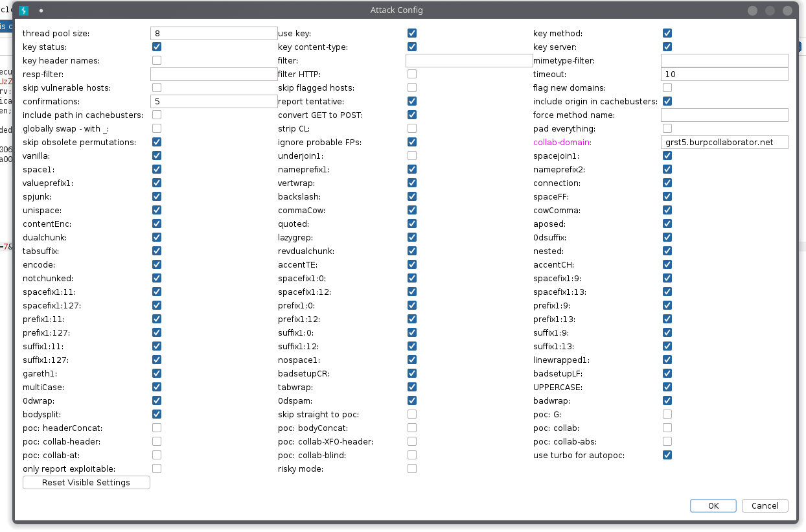Click the Burp lightning icon in title bar

pos(24,10)
